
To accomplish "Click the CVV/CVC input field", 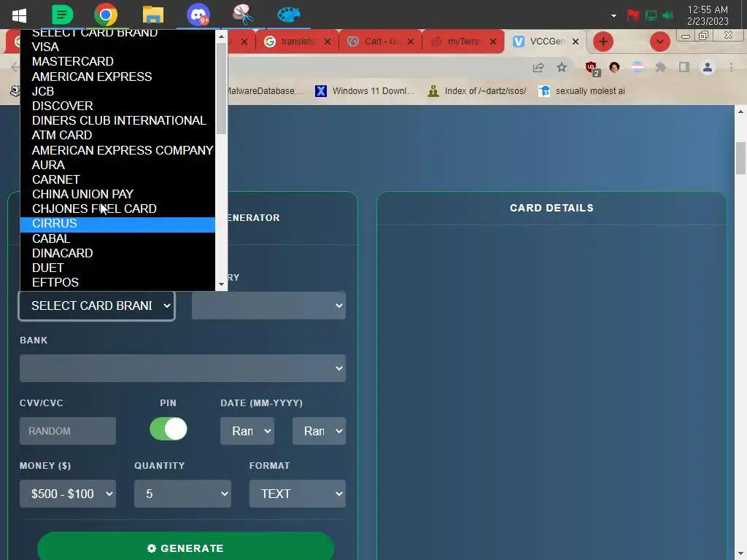I will (68, 431).
